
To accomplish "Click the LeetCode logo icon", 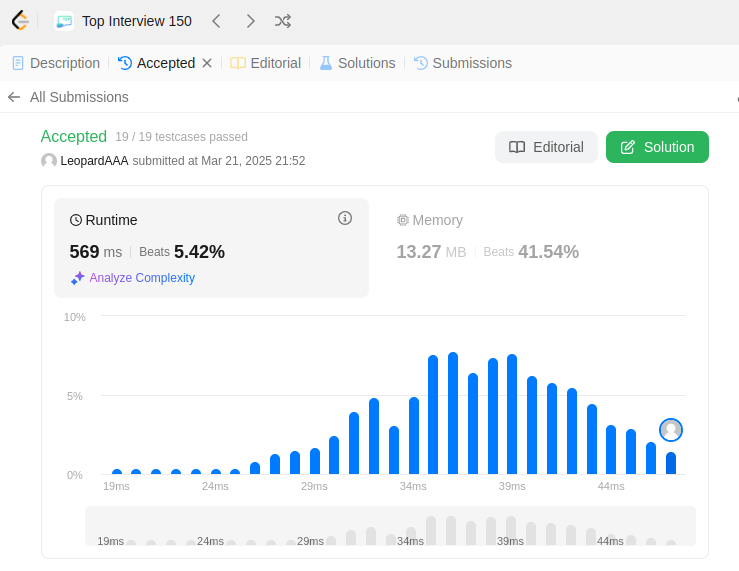I will pyautogui.click(x=20, y=21).
